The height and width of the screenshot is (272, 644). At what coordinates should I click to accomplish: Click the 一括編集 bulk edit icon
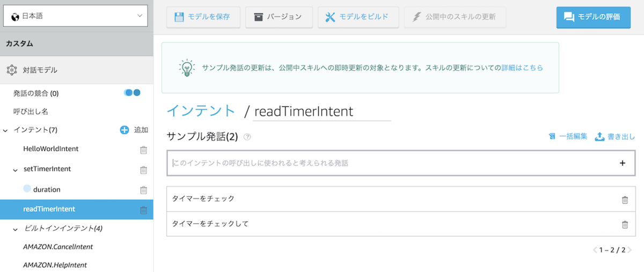(x=552, y=136)
